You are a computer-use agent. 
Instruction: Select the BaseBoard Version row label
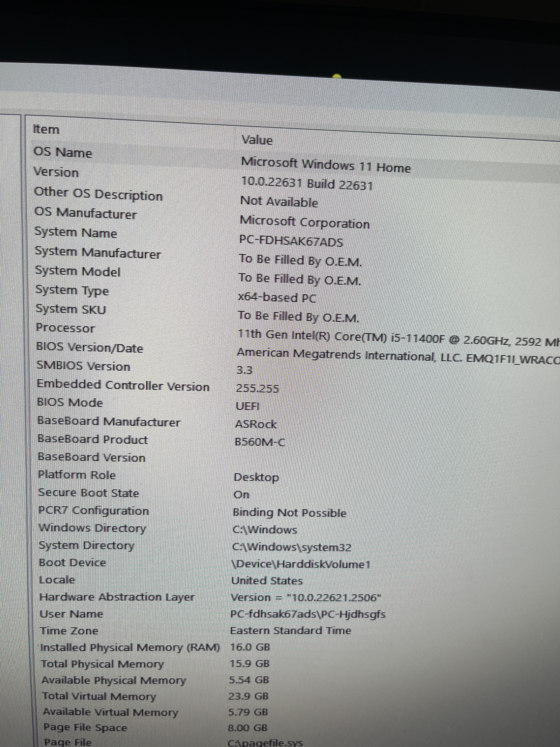coord(91,457)
